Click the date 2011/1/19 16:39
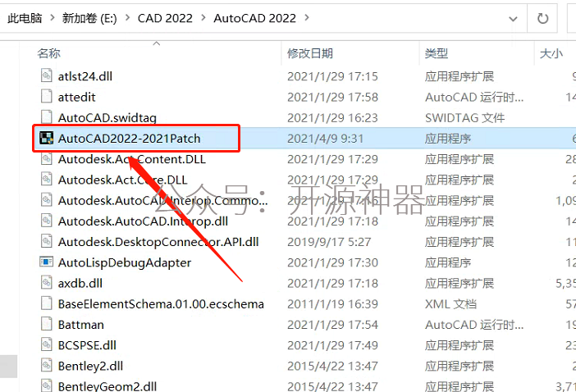Screen dimensions: 576x392 click(332, 304)
